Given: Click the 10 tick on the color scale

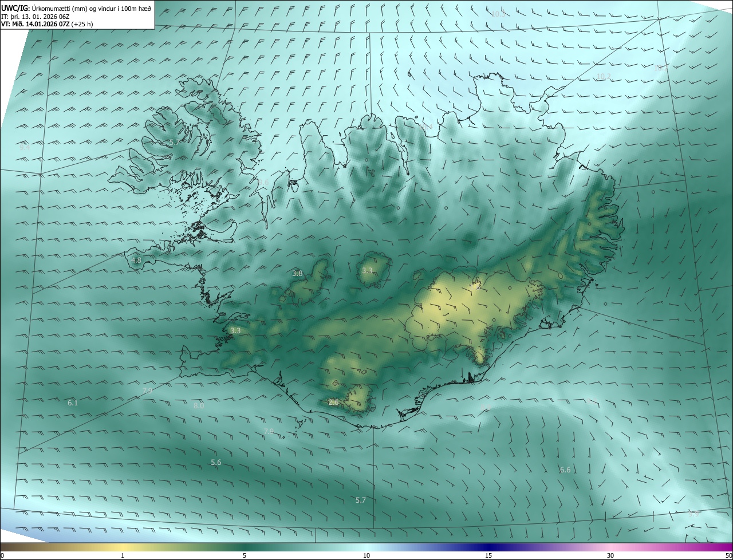Looking at the screenshot, I should [x=366, y=555].
